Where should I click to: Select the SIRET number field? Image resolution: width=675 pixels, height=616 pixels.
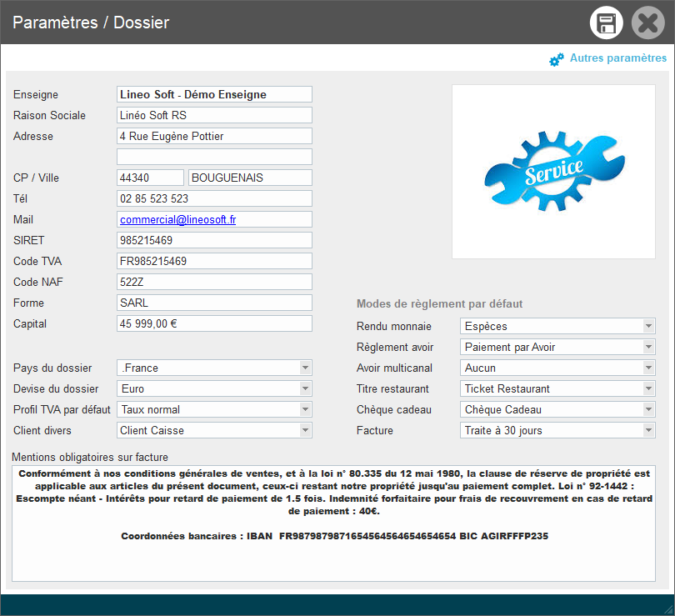(x=214, y=240)
